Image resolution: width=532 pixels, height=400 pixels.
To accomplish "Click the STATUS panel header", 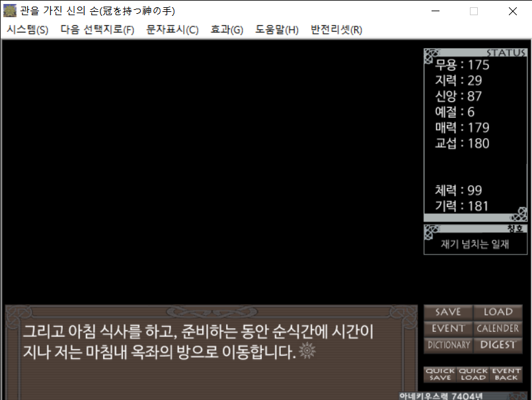I will [475, 53].
